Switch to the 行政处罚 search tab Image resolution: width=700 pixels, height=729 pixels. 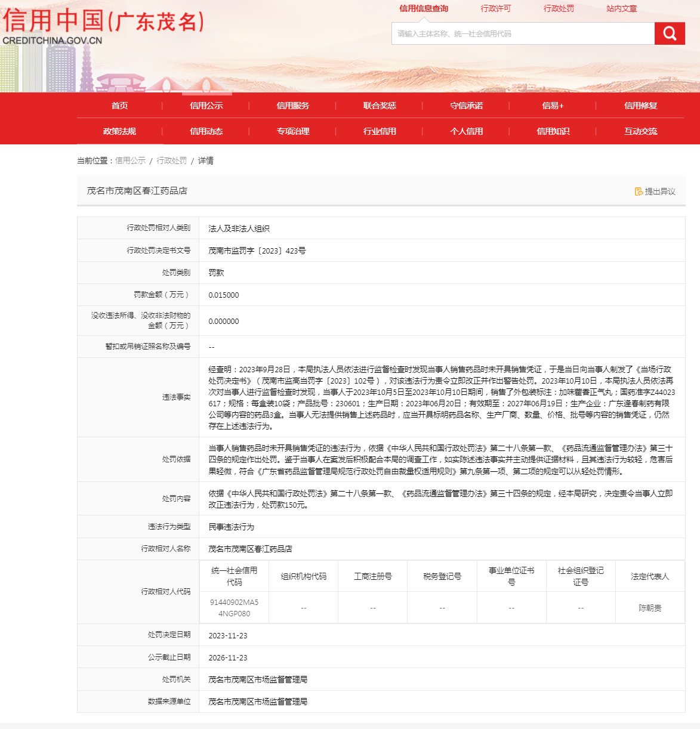tap(559, 8)
